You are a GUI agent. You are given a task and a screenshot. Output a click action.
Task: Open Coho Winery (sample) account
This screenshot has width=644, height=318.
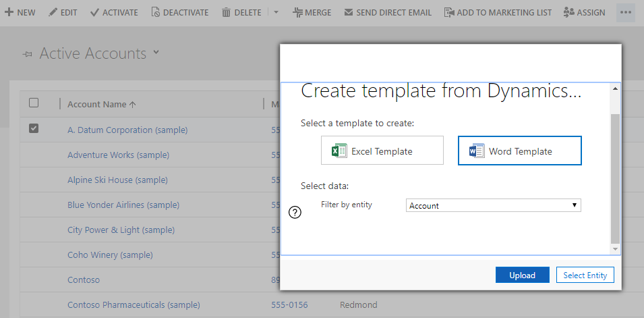110,255
